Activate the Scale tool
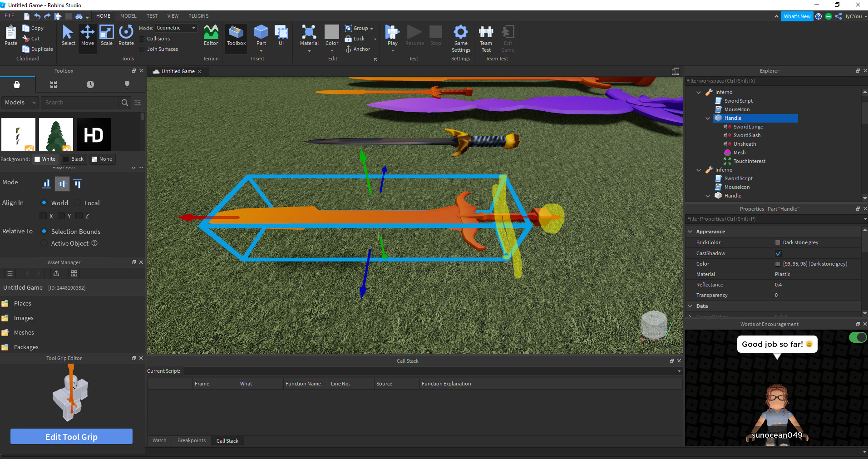This screenshot has width=868, height=459. [107, 35]
